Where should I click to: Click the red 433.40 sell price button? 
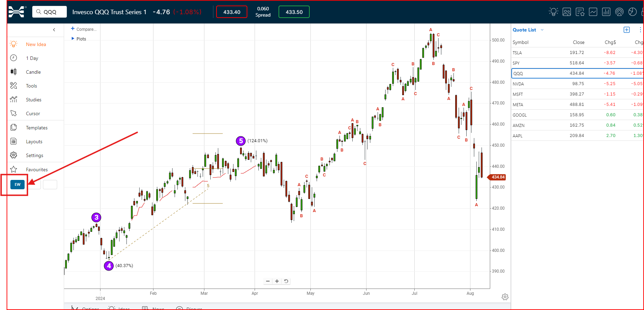pyautogui.click(x=231, y=12)
